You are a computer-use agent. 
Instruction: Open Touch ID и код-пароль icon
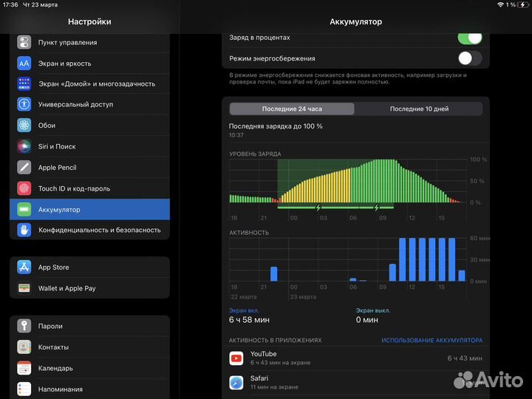(x=24, y=188)
